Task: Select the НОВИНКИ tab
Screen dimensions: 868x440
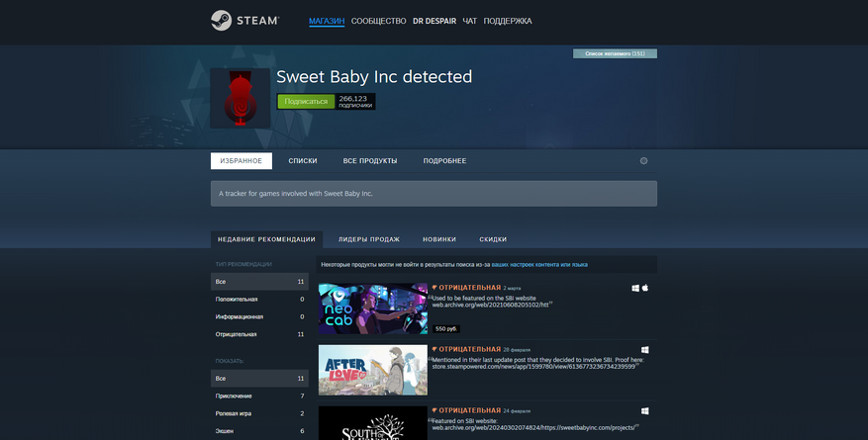Action: click(439, 239)
